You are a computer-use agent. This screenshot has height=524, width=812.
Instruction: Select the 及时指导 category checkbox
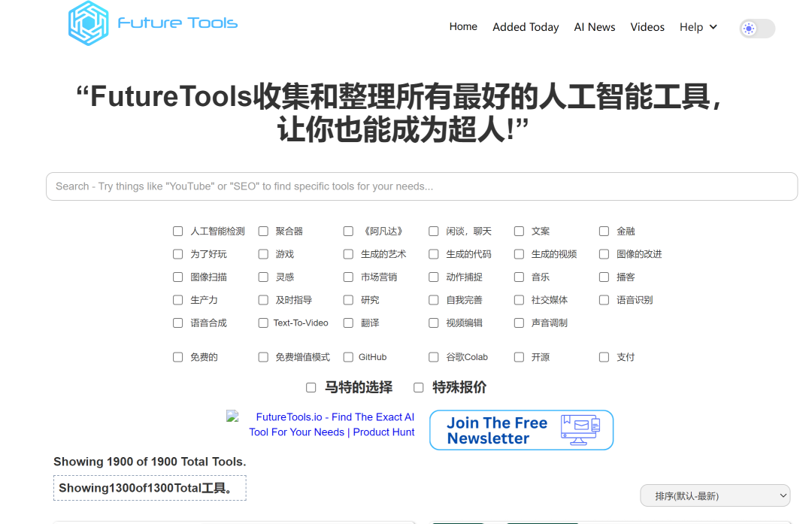pos(263,300)
